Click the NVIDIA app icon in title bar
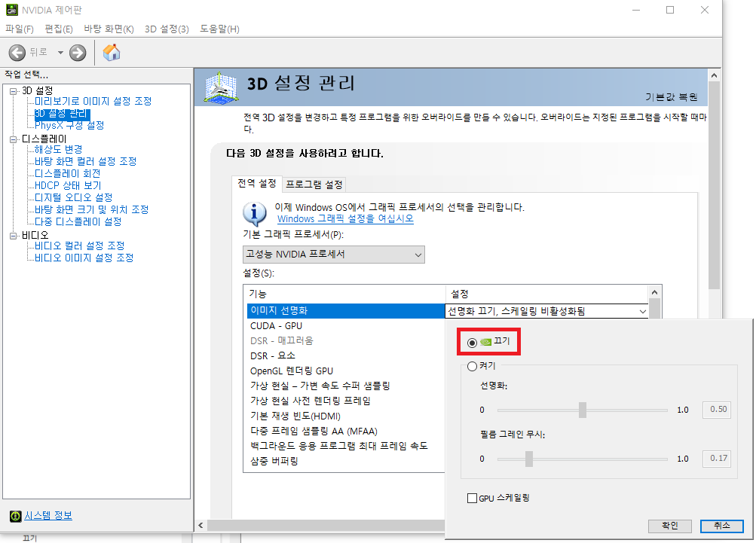756x543 pixels. [11, 10]
